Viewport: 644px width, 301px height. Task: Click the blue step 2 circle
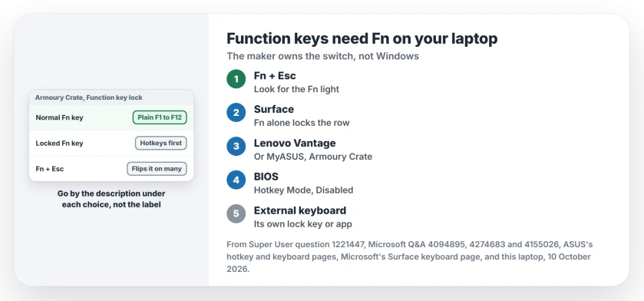tap(236, 113)
